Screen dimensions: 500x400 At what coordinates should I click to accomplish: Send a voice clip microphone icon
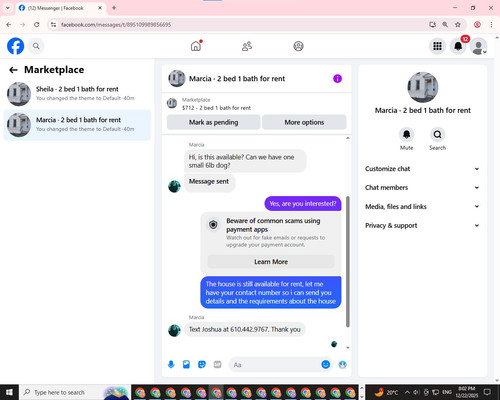(x=171, y=364)
